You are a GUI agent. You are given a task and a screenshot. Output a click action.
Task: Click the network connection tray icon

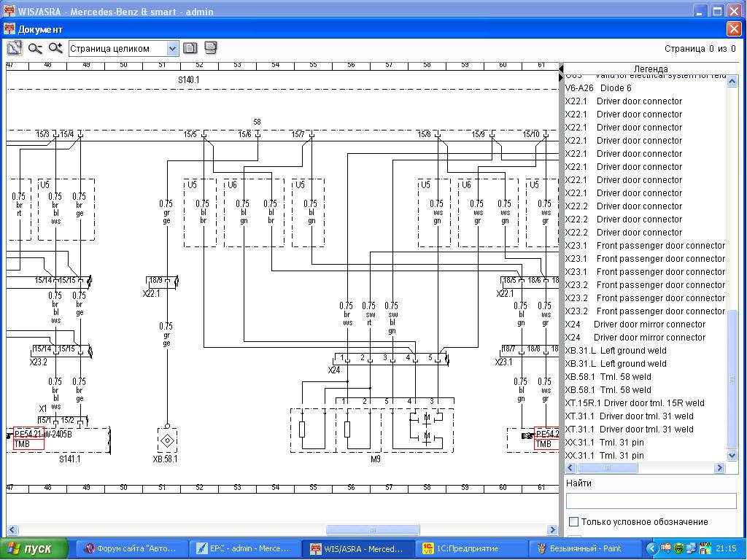coord(692,548)
